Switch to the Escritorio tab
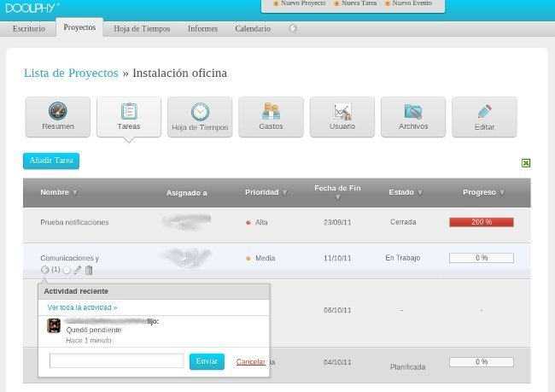The image size is (555, 392). coord(30,28)
